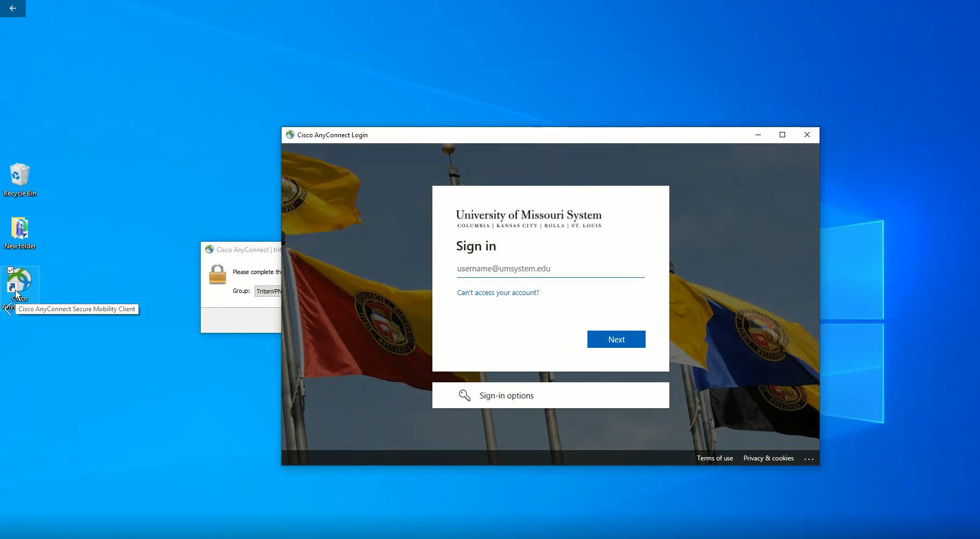The width and height of the screenshot is (980, 539).
Task: Open the TritonVPN Group dropdown
Action: [268, 291]
